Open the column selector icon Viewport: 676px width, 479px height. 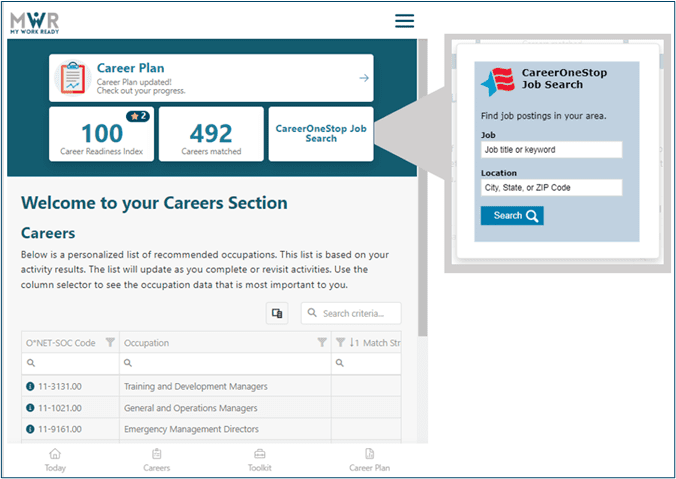click(x=277, y=314)
